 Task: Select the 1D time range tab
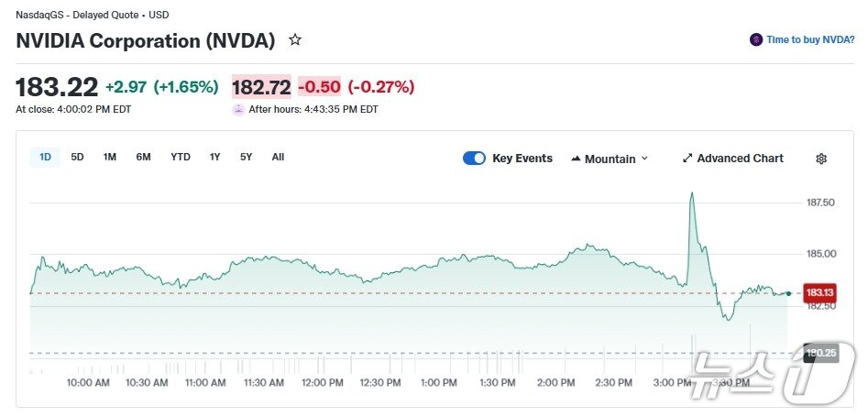click(45, 157)
